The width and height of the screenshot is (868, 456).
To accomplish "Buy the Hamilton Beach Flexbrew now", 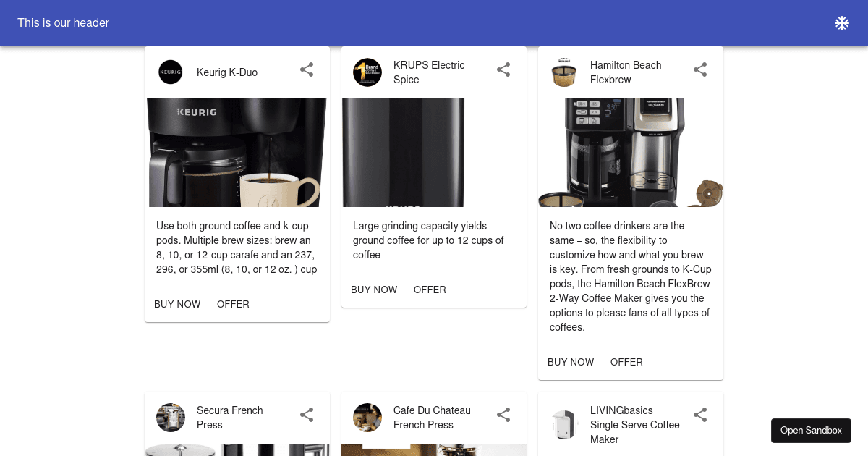I will [x=571, y=362].
